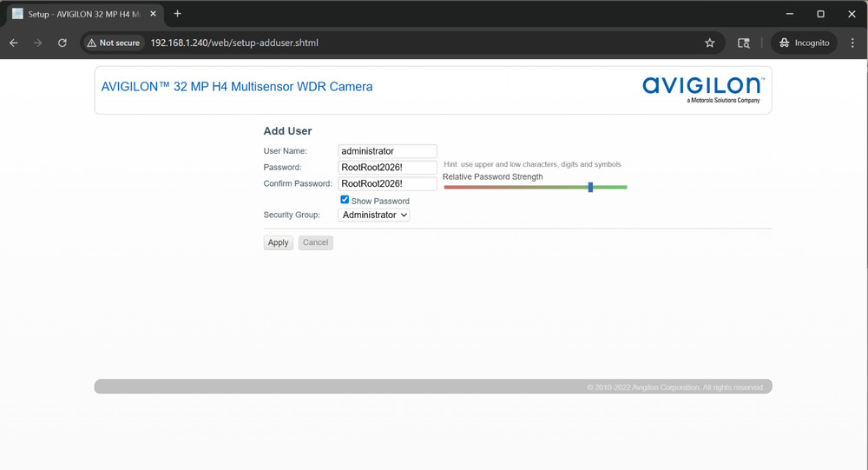Image resolution: width=868 pixels, height=470 pixels.
Task: Maximize the browser window
Action: pos(821,14)
